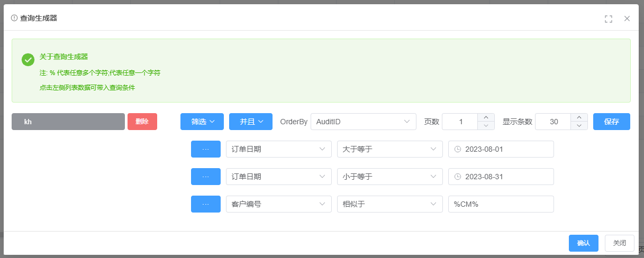Increase the 页数 value with up arrow

tap(486, 117)
